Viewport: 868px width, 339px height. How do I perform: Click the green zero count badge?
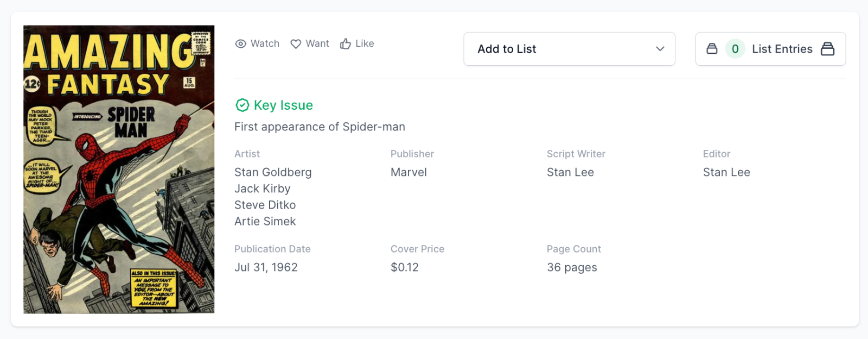point(735,49)
